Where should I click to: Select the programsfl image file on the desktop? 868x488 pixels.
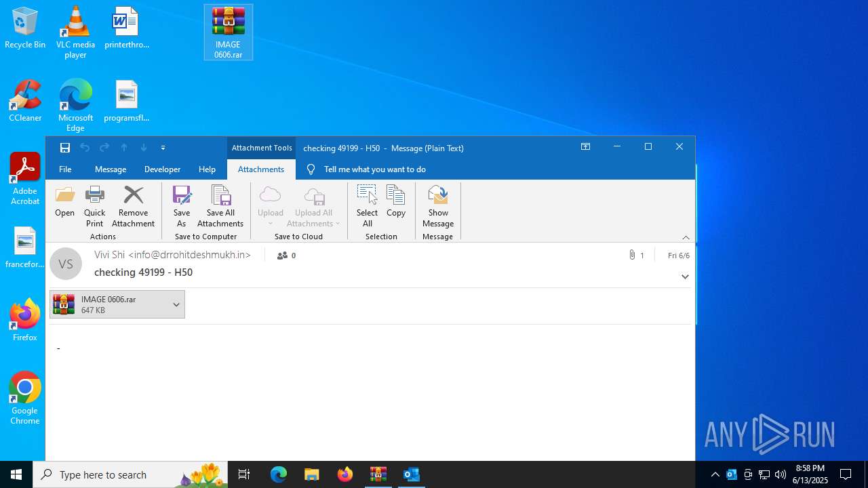[126, 102]
